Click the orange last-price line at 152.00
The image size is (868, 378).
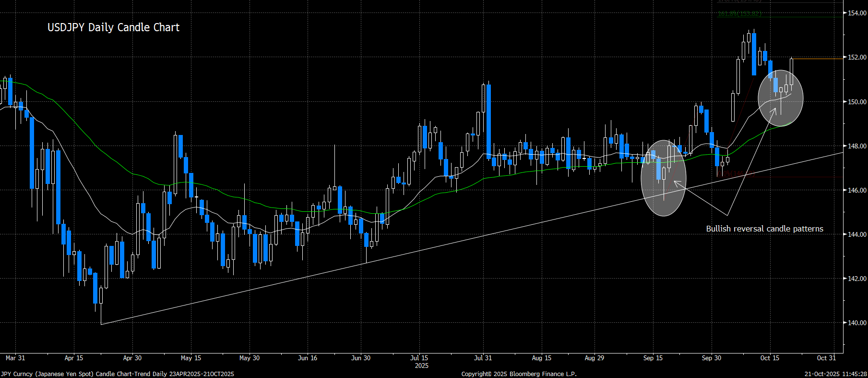pyautogui.click(x=818, y=59)
